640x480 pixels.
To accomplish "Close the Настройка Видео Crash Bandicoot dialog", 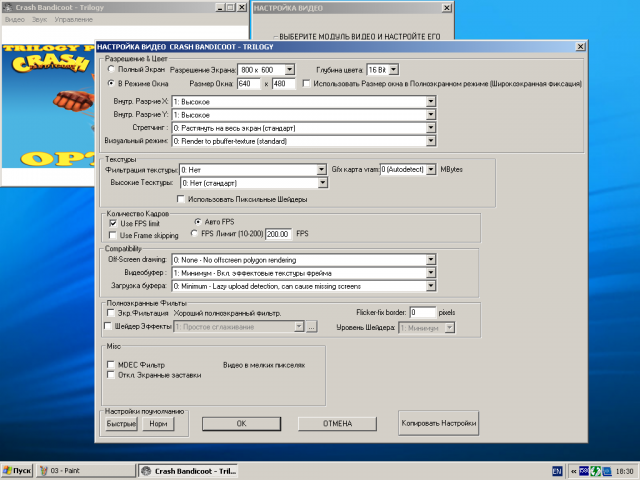I will 580,47.
